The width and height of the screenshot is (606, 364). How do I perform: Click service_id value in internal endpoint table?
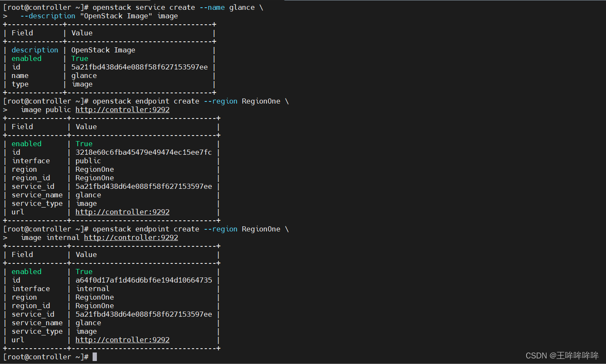(144, 314)
